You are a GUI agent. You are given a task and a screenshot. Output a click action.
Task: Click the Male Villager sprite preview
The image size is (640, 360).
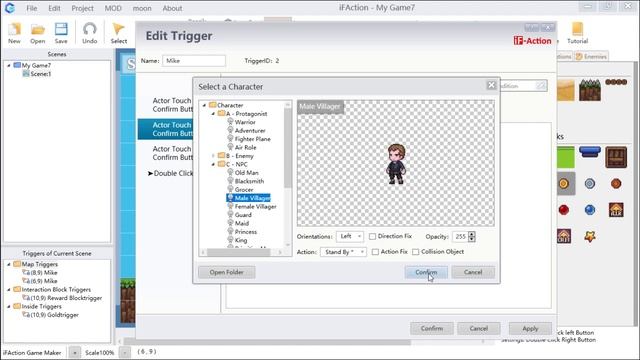pyautogui.click(x=396, y=164)
